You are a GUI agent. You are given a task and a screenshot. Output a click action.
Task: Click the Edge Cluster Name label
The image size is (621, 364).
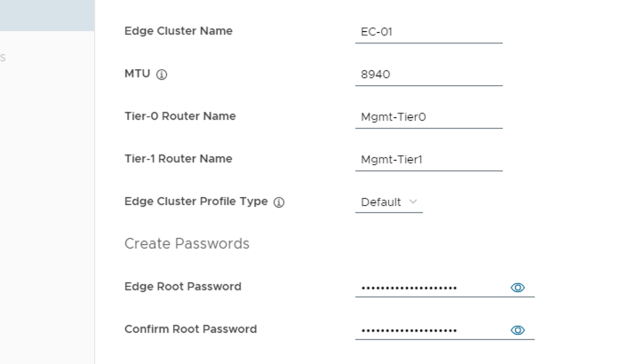point(179,31)
